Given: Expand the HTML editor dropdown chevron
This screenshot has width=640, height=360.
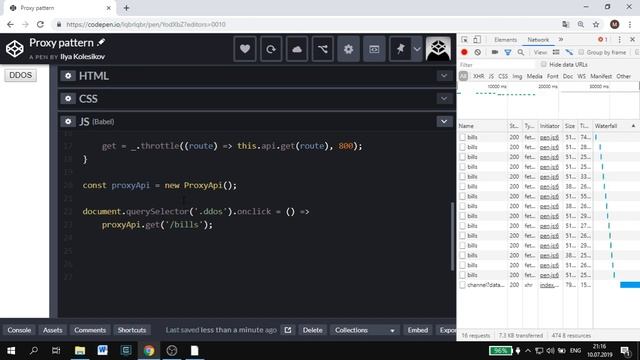Looking at the screenshot, I should (x=444, y=76).
